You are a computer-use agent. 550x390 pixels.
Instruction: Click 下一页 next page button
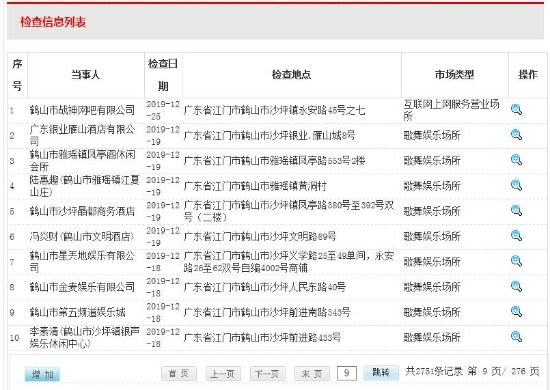267,374
